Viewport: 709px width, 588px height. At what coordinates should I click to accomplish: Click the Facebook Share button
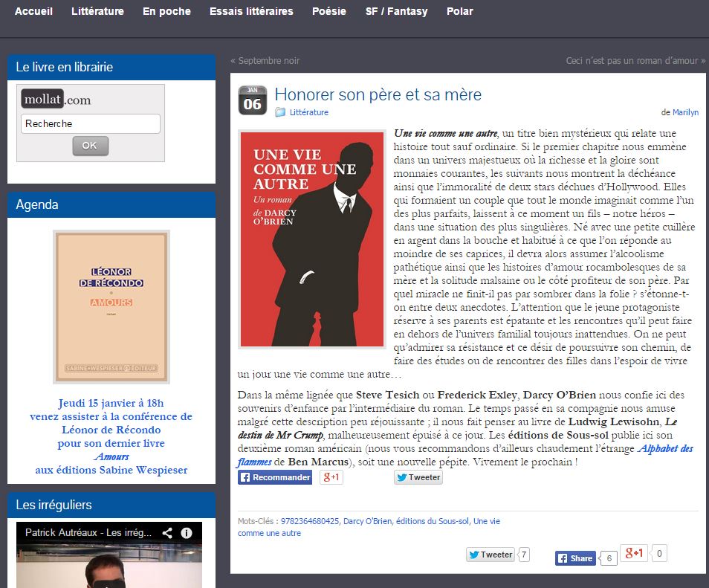575,558
